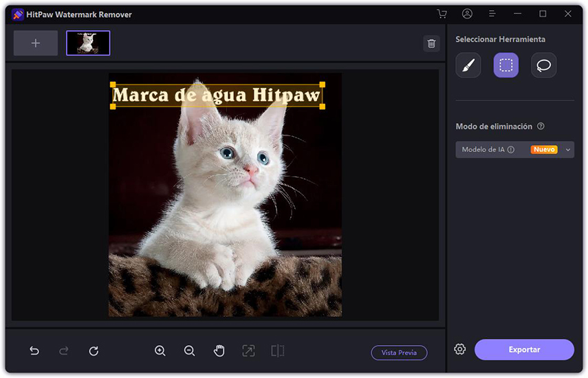Select the brush tool
Viewport: 588px width, 378px height.
pyautogui.click(x=468, y=65)
